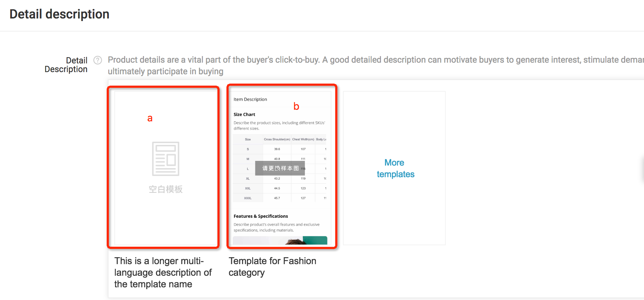Click the help question mark icon
The height and width of the screenshot is (300, 644).
pos(98,60)
